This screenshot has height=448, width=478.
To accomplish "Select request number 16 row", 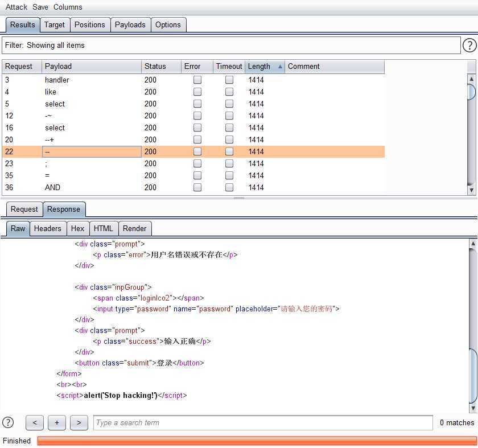I will coord(193,128).
